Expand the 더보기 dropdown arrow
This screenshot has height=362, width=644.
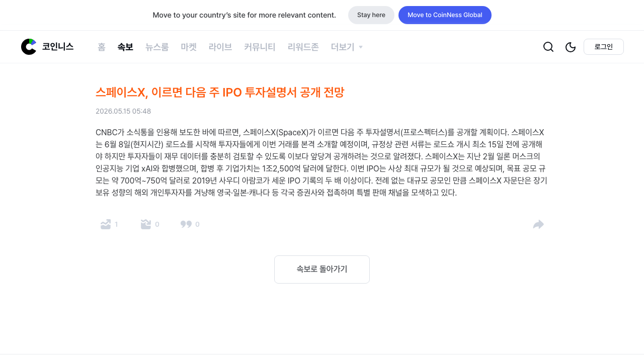[361, 47]
